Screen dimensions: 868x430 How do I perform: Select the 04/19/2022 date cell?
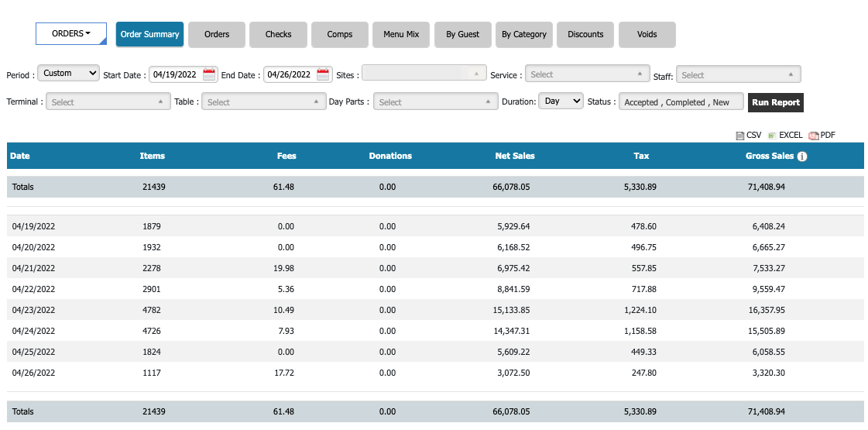[x=34, y=227]
